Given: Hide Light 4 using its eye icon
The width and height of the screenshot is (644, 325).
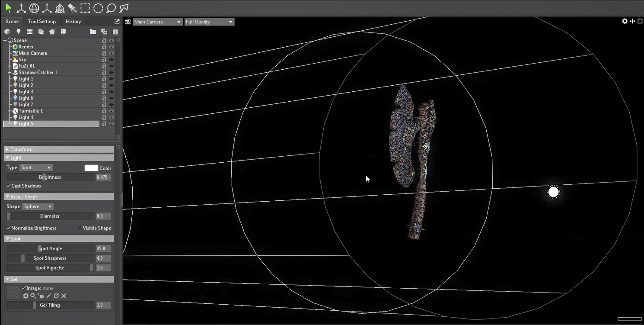Looking at the screenshot, I should [111, 117].
